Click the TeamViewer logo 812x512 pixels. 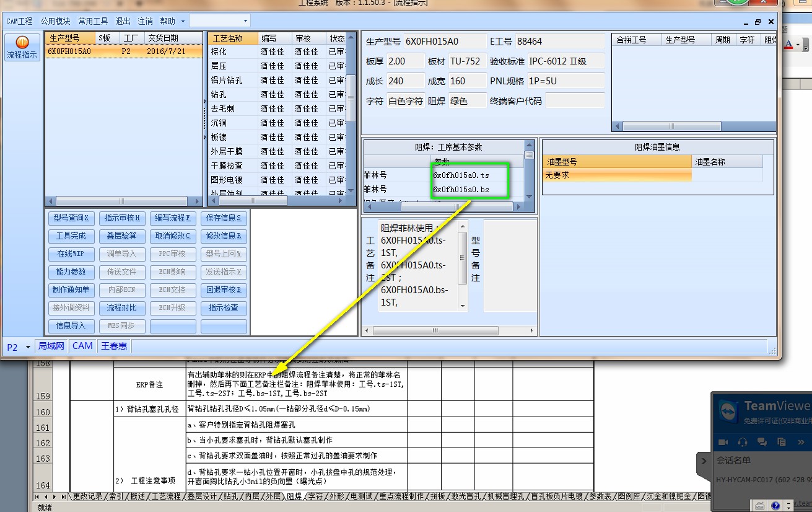728,410
